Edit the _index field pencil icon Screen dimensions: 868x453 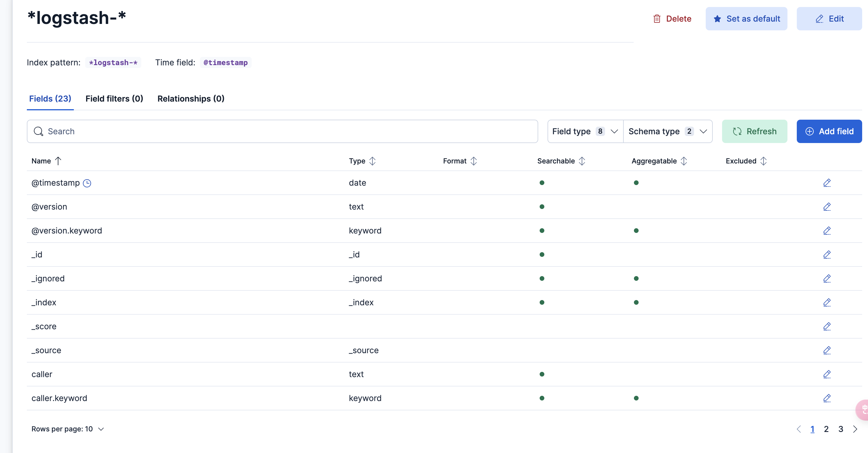tap(827, 302)
